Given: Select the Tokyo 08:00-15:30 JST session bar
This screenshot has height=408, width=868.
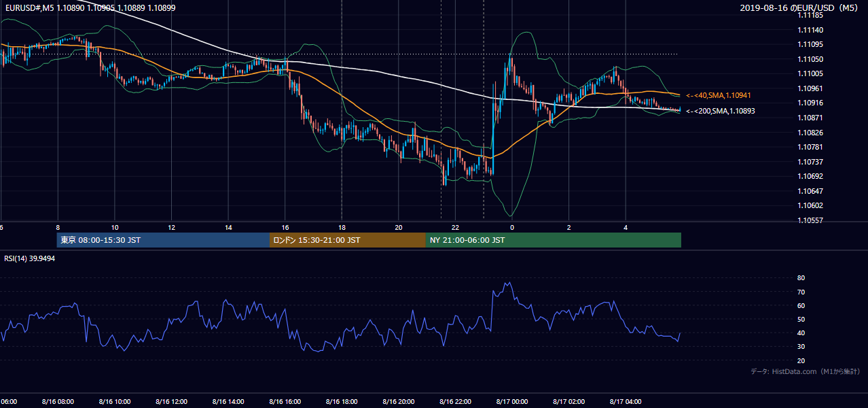Looking at the screenshot, I should pos(163,240).
